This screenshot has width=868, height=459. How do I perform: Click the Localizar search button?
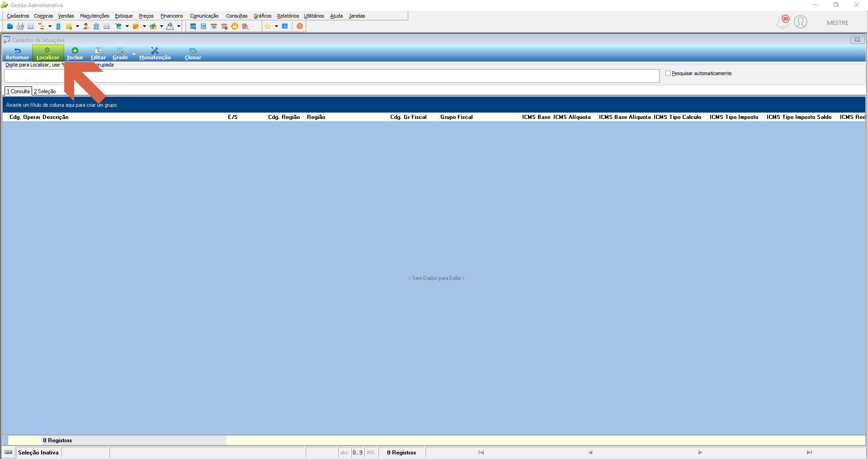coord(47,54)
